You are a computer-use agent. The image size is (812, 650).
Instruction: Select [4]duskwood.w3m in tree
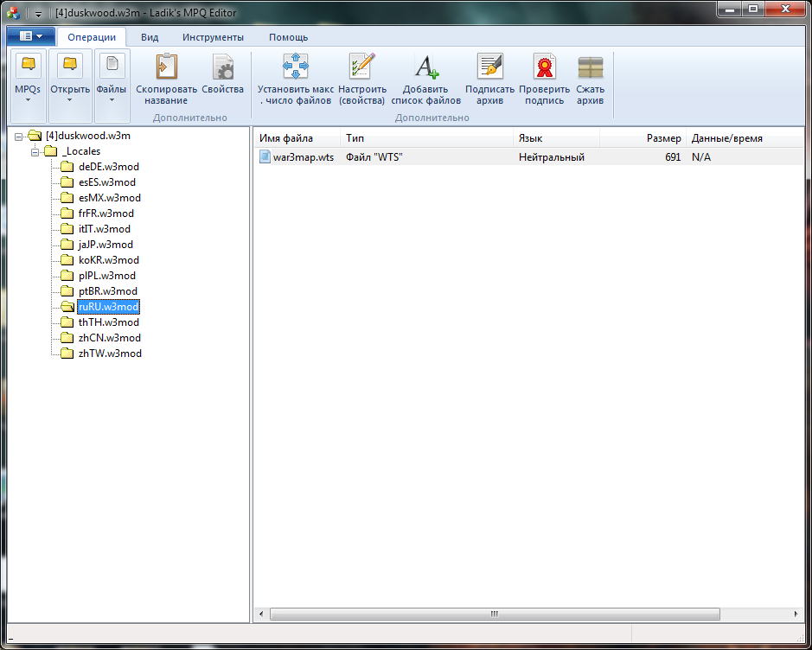(x=88, y=136)
